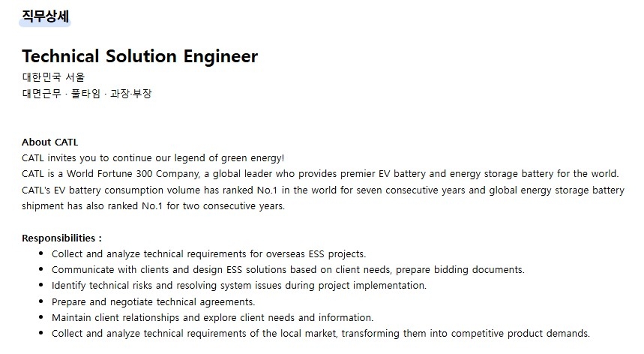This screenshot has height=354, width=644.
Task: Click the 'CATL invites you' intro sentence
Action: pyautogui.click(x=153, y=157)
